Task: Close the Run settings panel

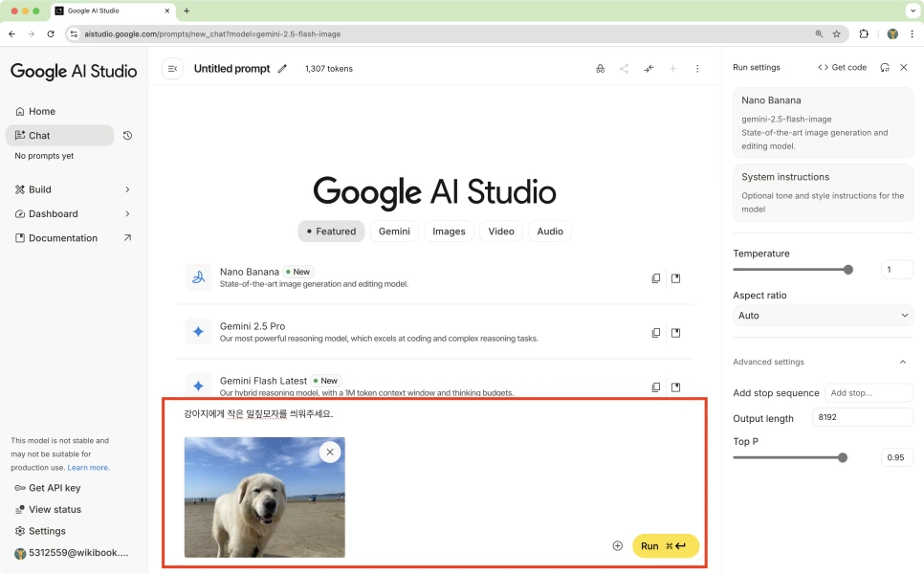Action: (x=903, y=68)
